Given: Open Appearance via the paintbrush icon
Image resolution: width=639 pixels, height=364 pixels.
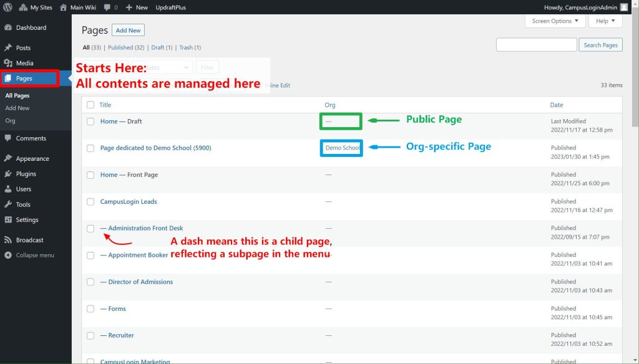Looking at the screenshot, I should [8, 158].
